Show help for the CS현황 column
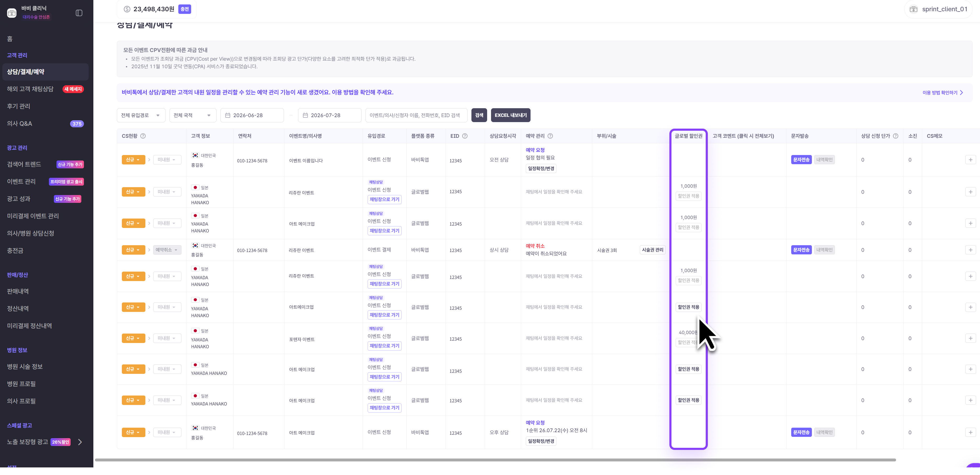This screenshot has height=475, width=980. [x=143, y=136]
